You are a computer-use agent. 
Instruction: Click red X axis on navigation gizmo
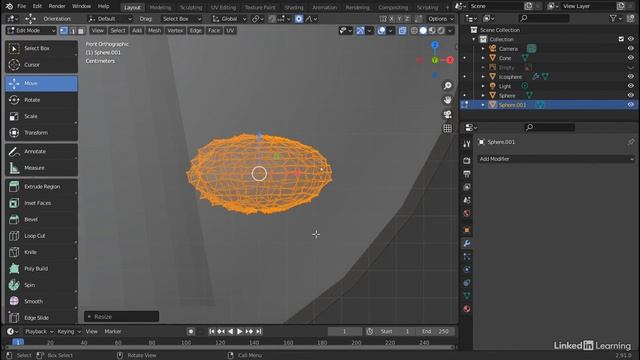pyautogui.click(x=450, y=60)
